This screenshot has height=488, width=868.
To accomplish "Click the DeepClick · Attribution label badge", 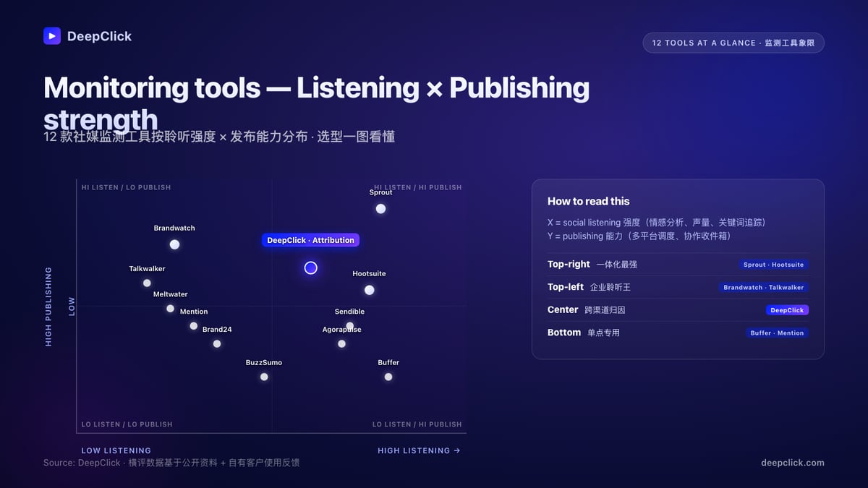I will [x=310, y=240].
